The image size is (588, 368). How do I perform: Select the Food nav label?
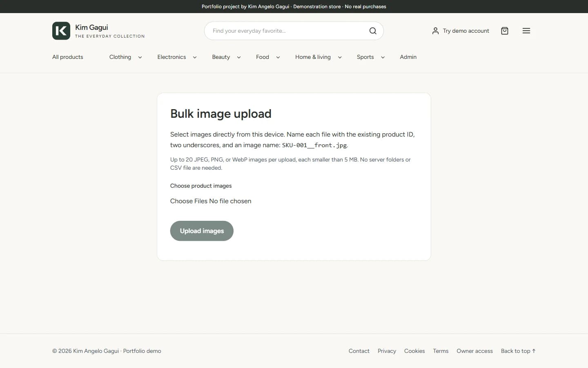(263, 57)
